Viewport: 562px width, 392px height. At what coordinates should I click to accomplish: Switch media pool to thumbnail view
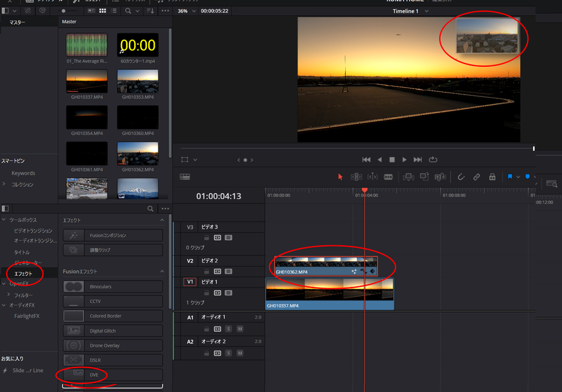coord(102,11)
